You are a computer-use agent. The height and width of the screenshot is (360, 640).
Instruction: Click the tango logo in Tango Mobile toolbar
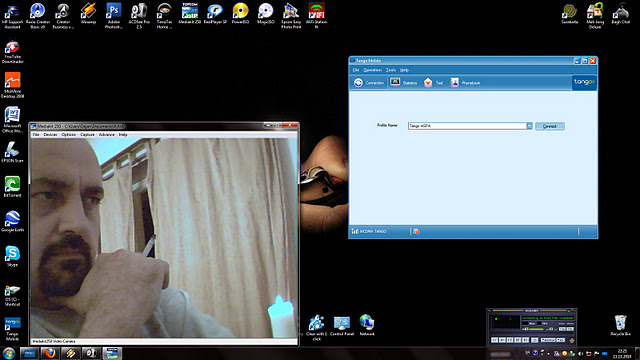[x=584, y=82]
